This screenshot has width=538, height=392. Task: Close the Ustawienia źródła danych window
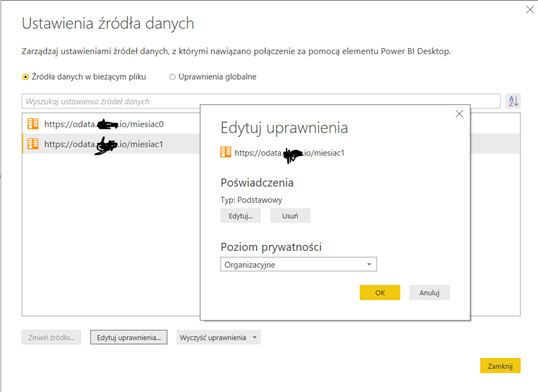point(530,10)
